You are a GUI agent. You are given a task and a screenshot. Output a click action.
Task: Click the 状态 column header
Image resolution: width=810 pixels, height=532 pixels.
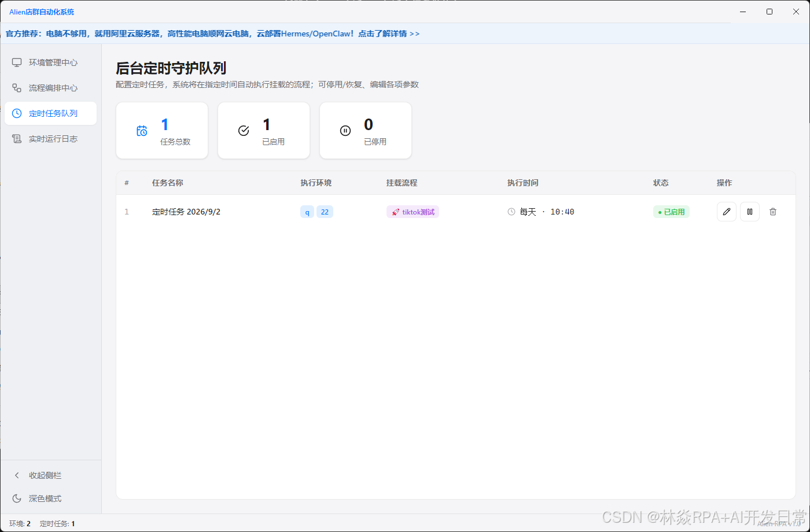(x=661, y=183)
